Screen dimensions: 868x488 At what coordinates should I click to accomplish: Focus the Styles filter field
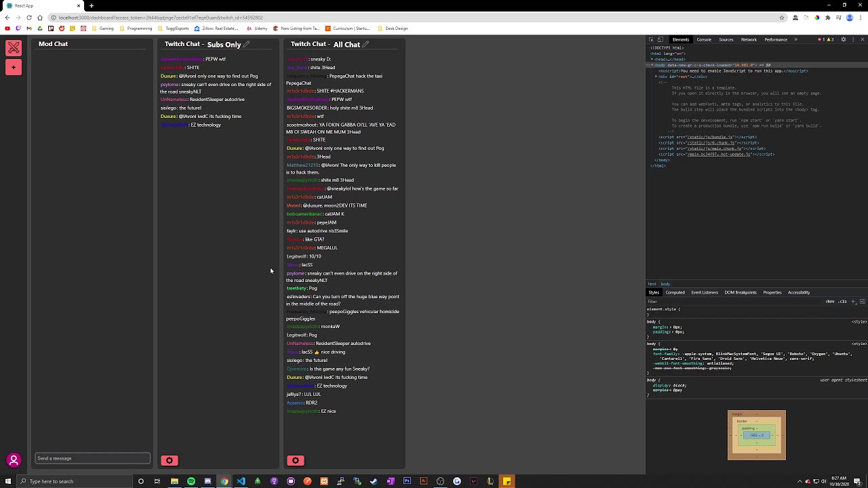coord(732,302)
